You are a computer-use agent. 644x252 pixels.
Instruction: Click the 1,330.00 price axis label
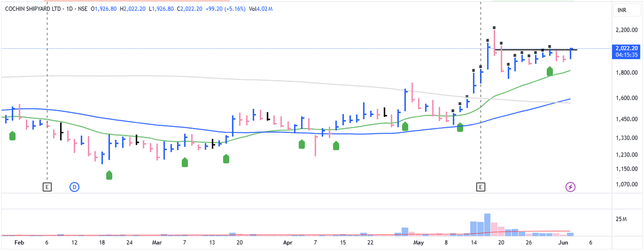point(627,138)
